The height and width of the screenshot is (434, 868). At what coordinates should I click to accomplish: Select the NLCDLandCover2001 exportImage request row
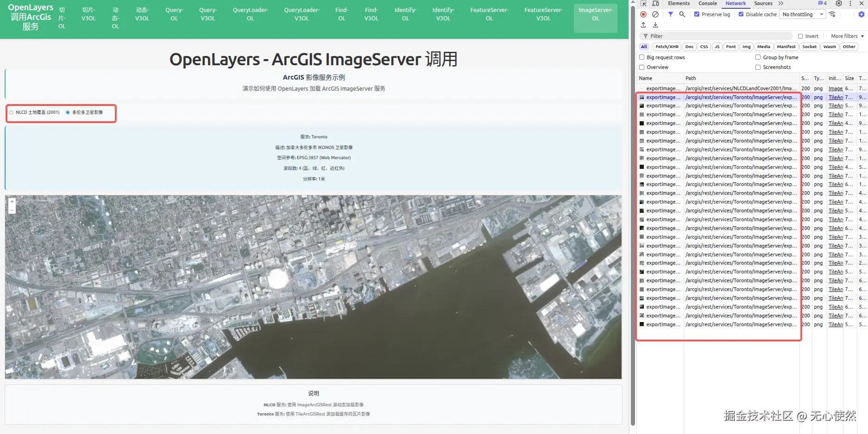(x=752, y=88)
